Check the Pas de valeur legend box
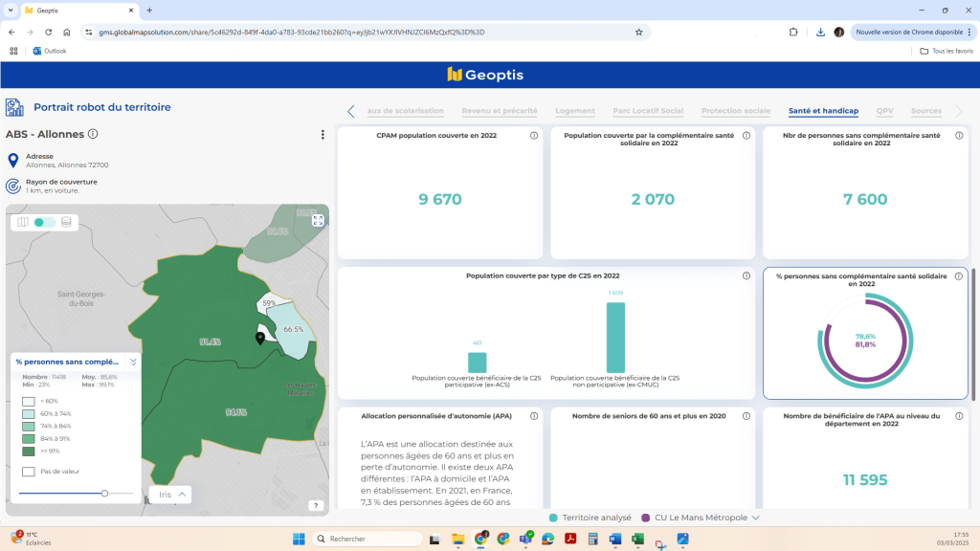The width and height of the screenshot is (980, 551). pyautogui.click(x=29, y=471)
